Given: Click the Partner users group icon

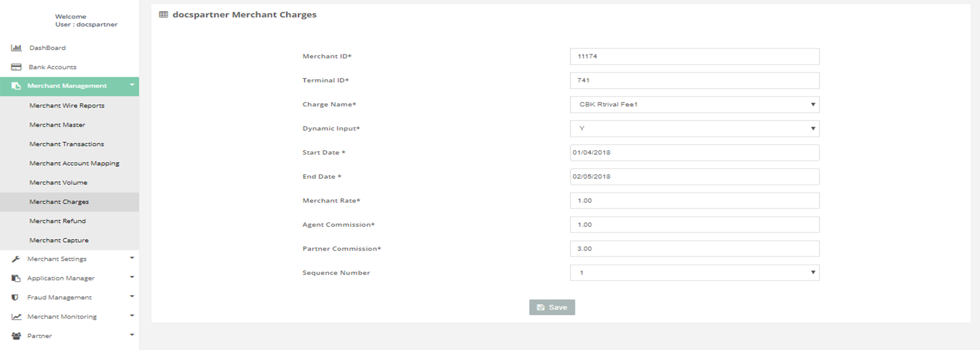Looking at the screenshot, I should tap(16, 336).
